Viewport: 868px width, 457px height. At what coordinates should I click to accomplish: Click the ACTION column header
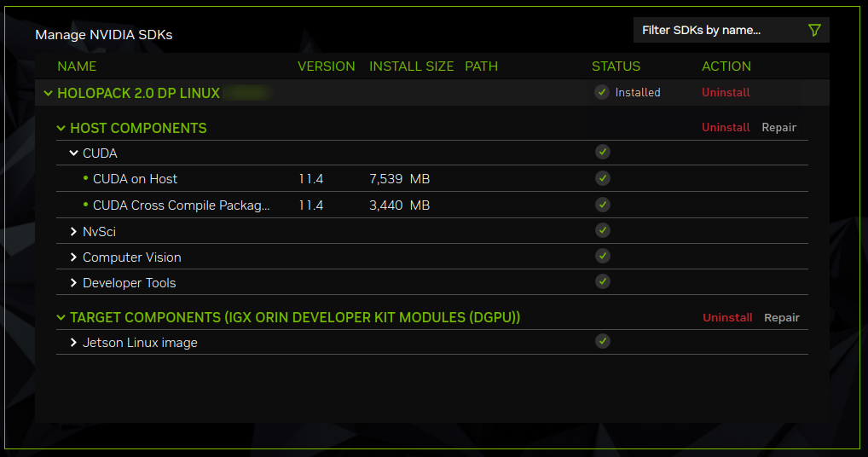pos(726,67)
